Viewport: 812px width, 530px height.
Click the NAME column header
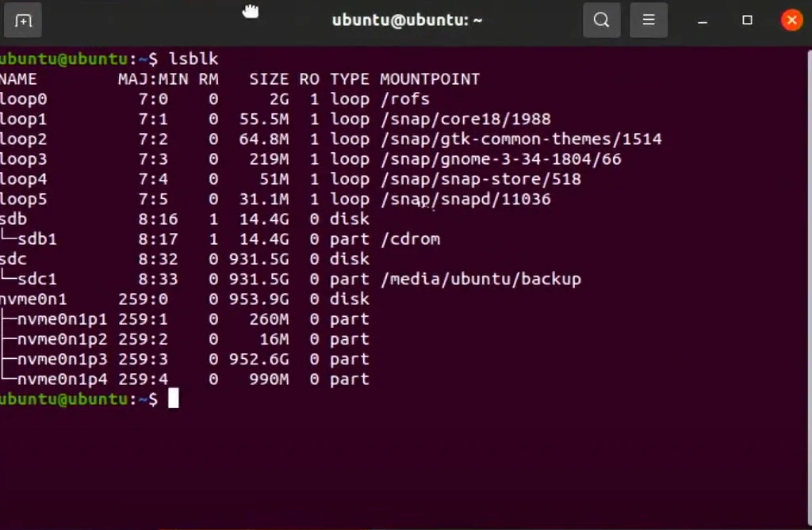pos(18,79)
